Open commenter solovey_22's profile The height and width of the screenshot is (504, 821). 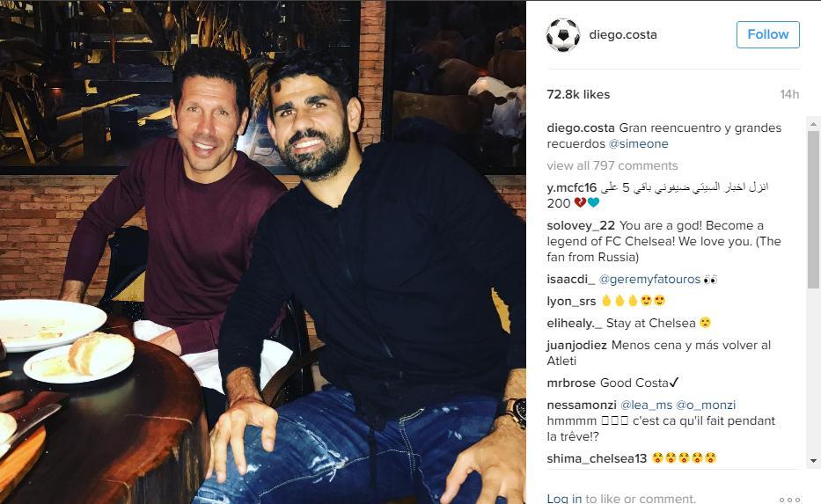click(x=581, y=225)
